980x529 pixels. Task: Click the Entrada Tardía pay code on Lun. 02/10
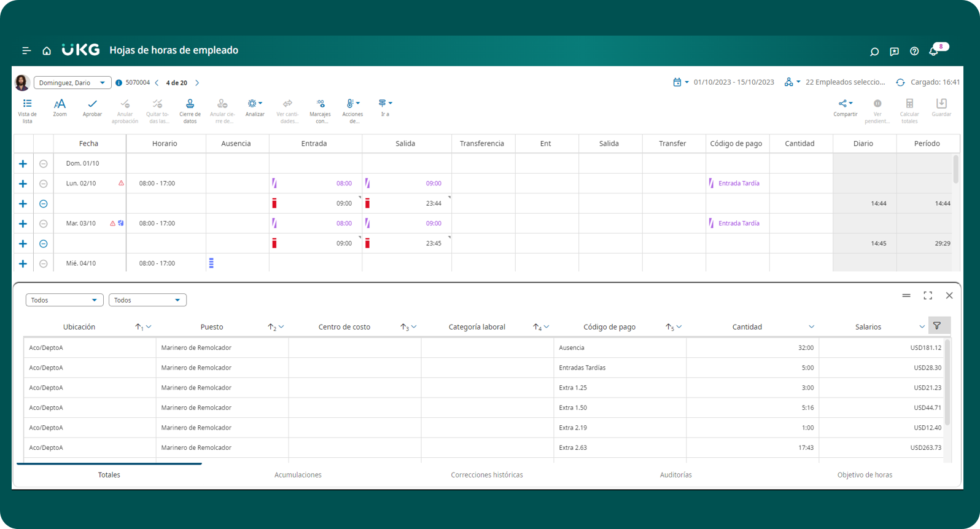[x=739, y=183]
